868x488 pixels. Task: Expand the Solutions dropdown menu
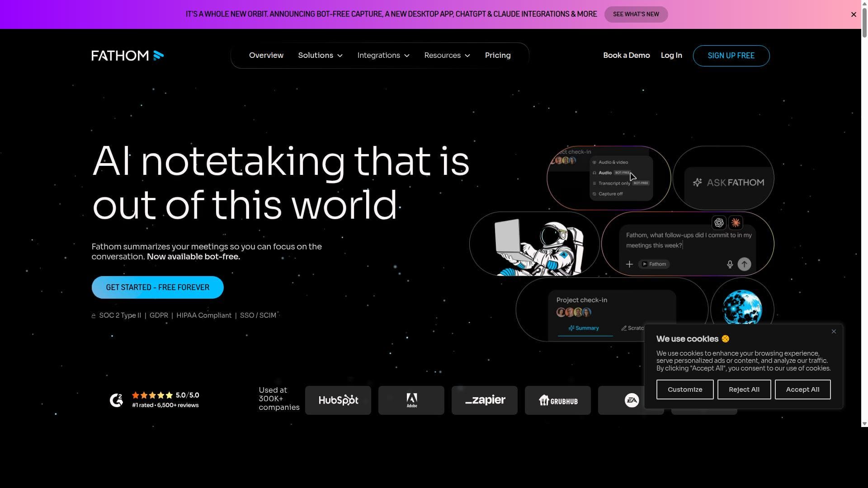(320, 56)
